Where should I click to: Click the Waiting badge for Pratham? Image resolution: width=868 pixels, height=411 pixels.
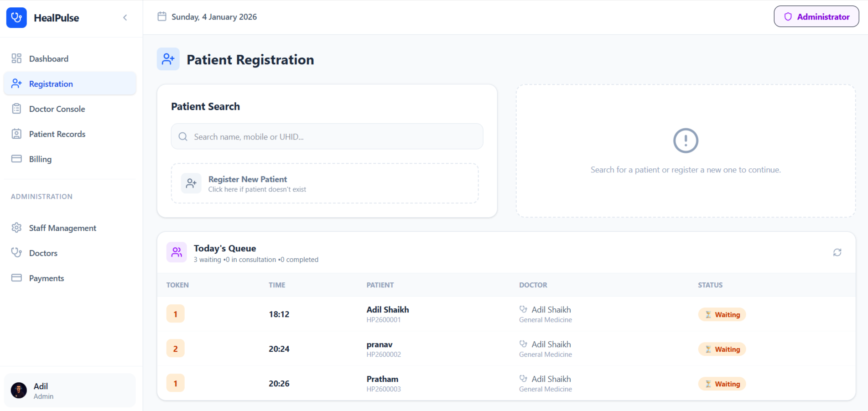coord(722,384)
